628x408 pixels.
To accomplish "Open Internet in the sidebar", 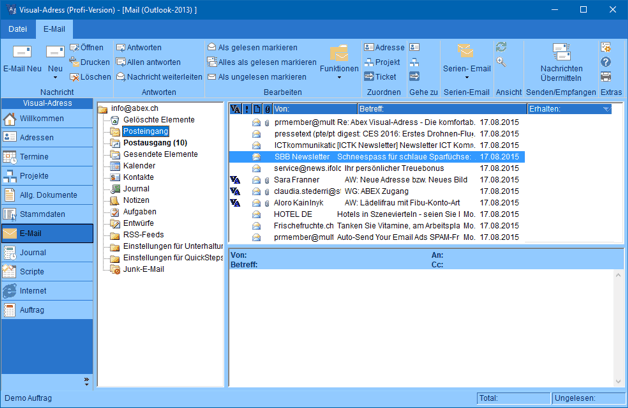I will point(47,291).
